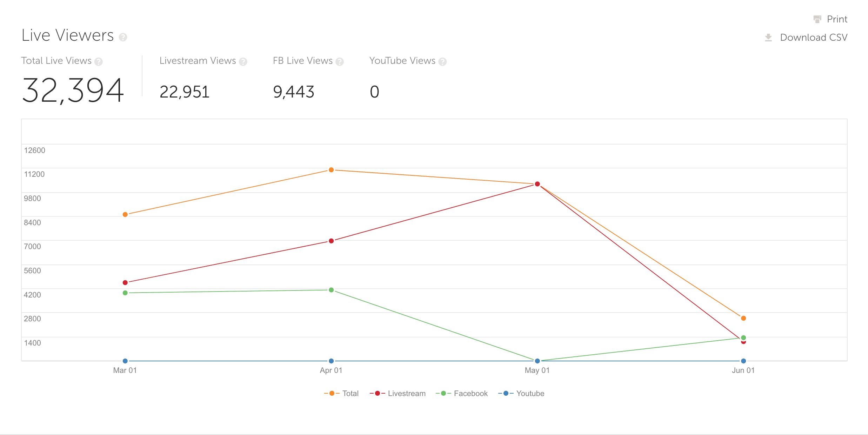This screenshot has height=435, width=868.
Task: Click the Livestream data point at Mar 01
Action: [125, 282]
